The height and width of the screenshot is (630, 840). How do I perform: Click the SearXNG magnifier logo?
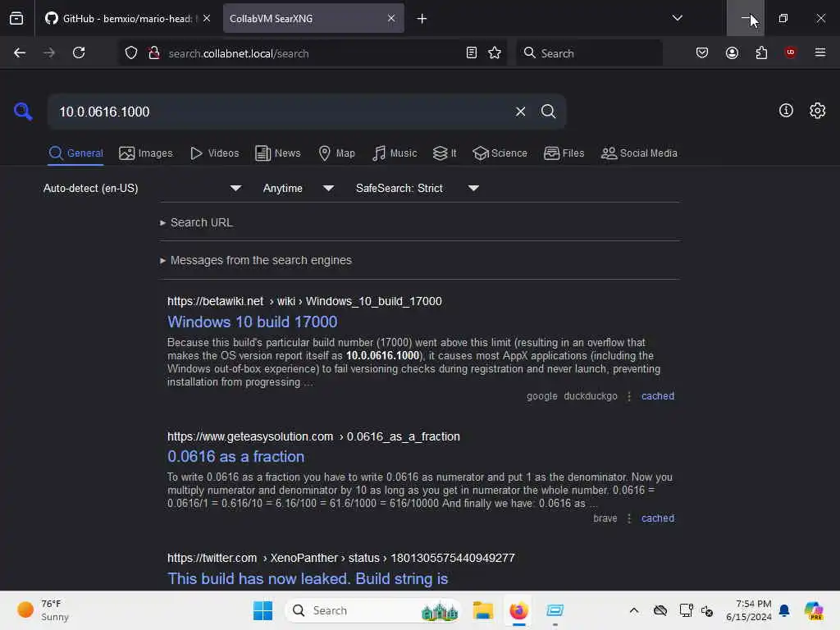[23, 112]
